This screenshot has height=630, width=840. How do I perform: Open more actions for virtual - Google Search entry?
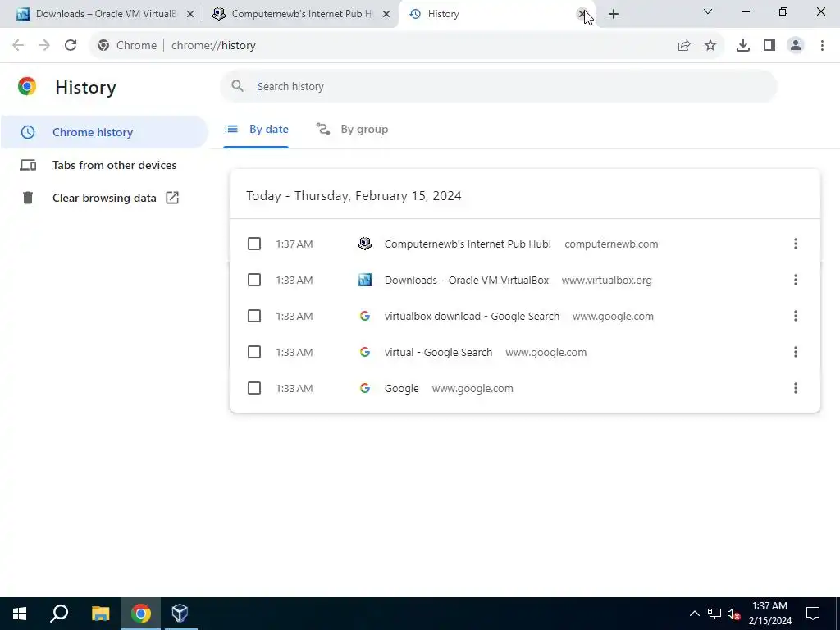coord(796,352)
